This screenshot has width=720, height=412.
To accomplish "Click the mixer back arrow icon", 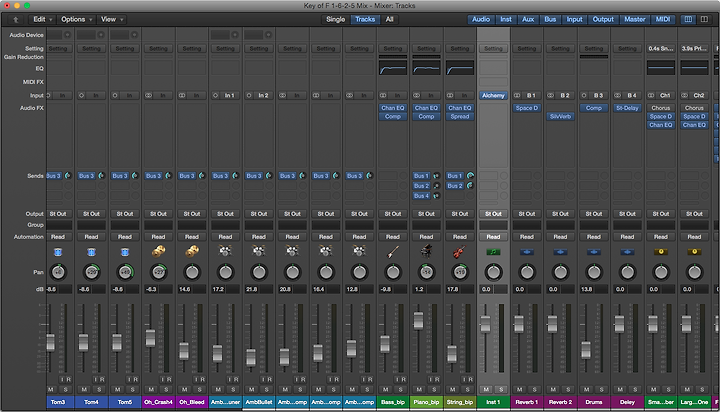I will [x=16, y=19].
